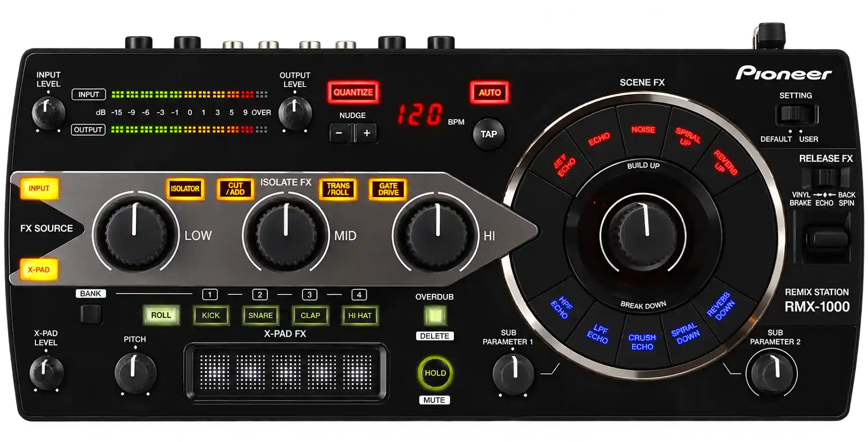This screenshot has width=868, height=442.
Task: Trigger the KICK pad button
Action: tap(211, 315)
